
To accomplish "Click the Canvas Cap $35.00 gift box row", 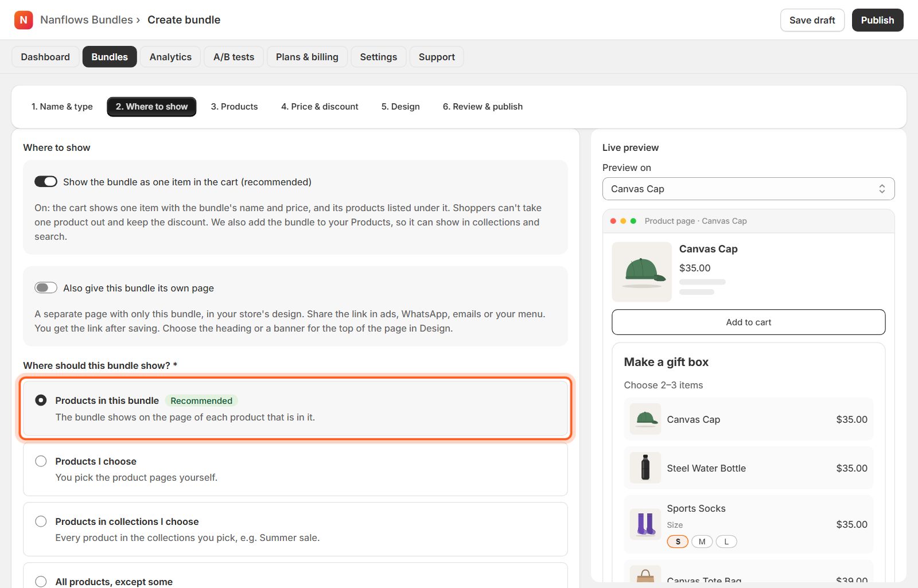I will point(748,419).
